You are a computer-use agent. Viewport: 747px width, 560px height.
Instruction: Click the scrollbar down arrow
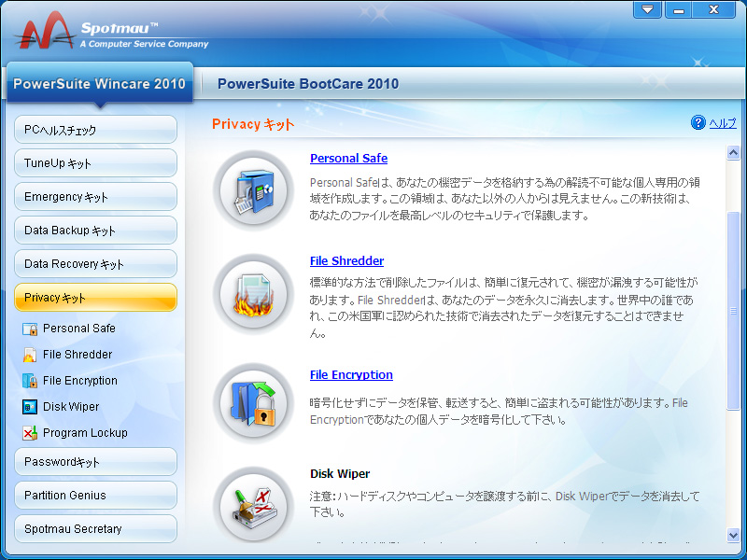coord(733,534)
